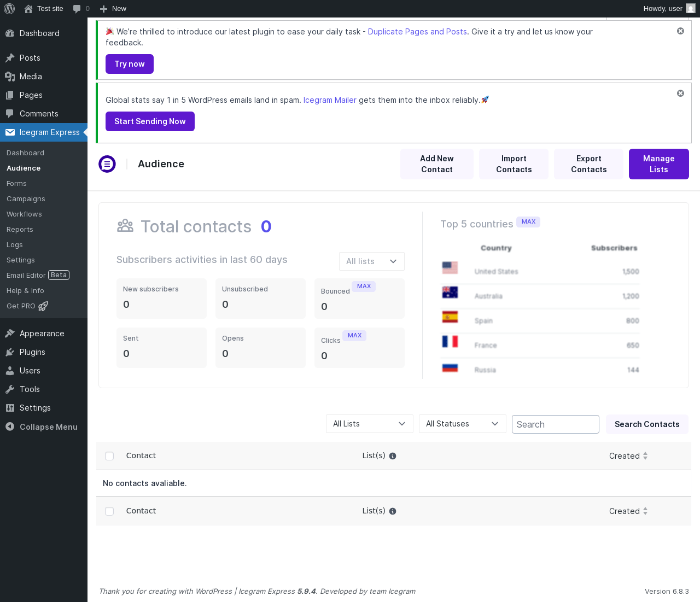Click the Posts pin icon
Screen dimensions: 700x602
[10, 58]
